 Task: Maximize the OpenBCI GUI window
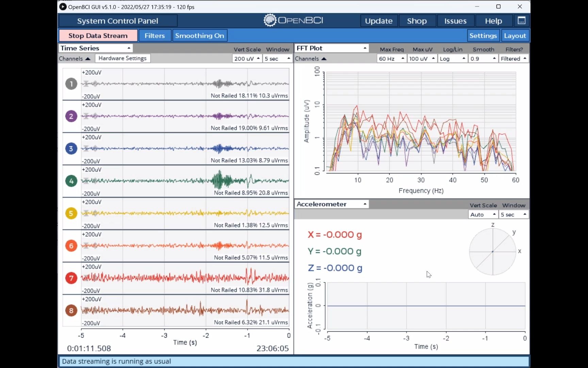click(x=499, y=7)
